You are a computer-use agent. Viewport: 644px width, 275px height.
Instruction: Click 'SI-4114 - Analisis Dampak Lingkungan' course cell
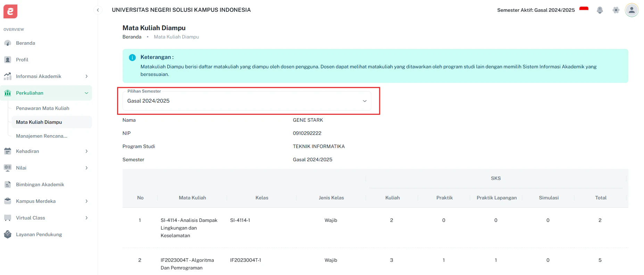coord(189,228)
